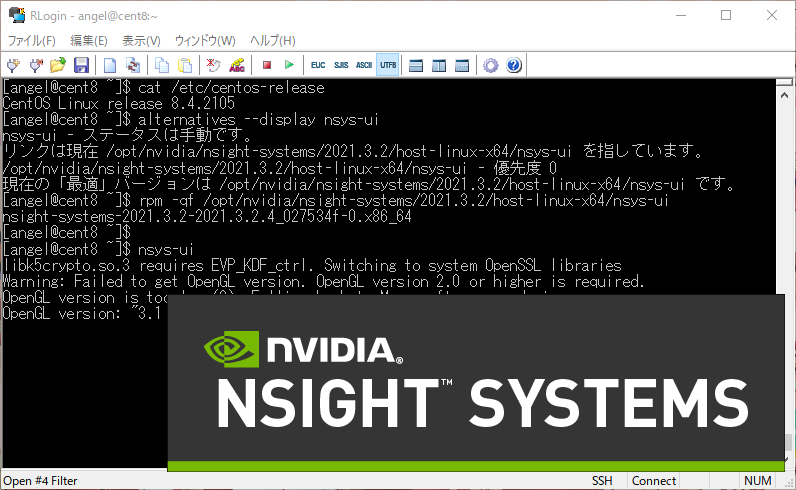Click the Connect status bar entry
The image size is (796, 490).
(654, 480)
